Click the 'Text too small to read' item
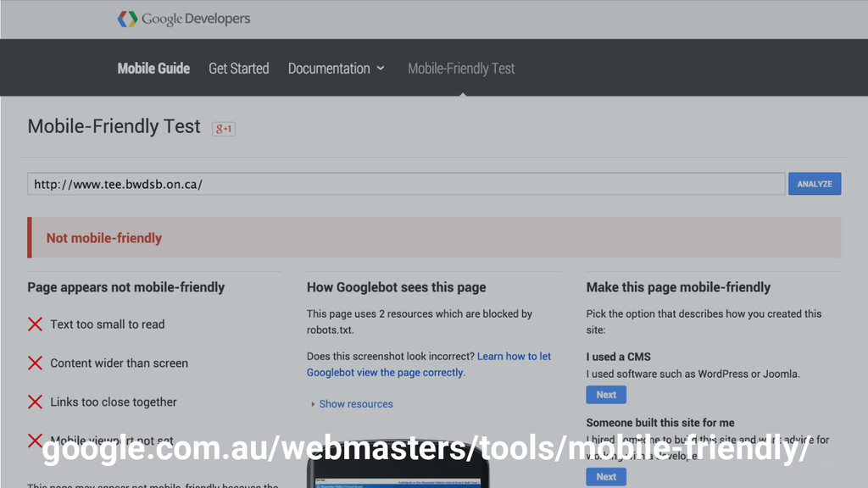Viewport: 868px width, 488px height. 108,324
